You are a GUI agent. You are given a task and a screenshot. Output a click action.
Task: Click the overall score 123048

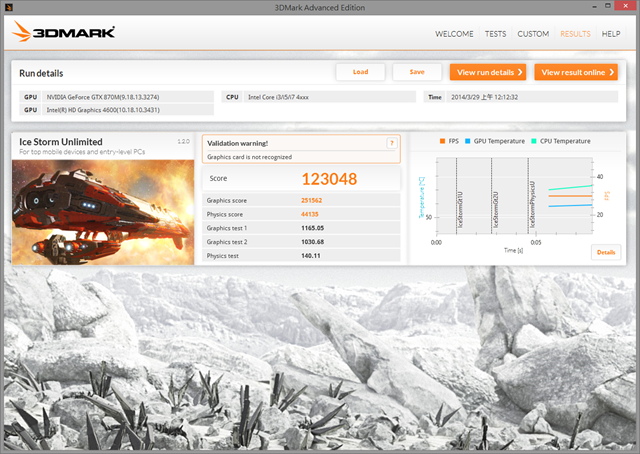pos(329,179)
